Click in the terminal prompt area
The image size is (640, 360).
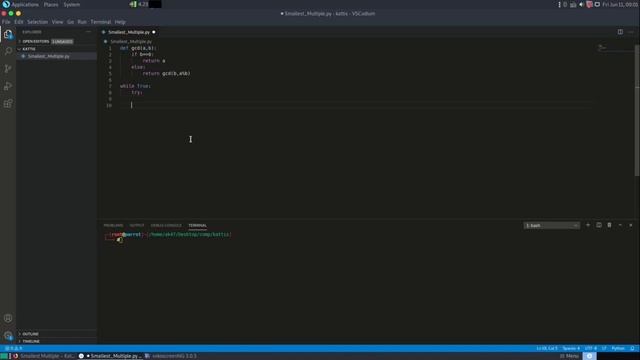click(169, 237)
